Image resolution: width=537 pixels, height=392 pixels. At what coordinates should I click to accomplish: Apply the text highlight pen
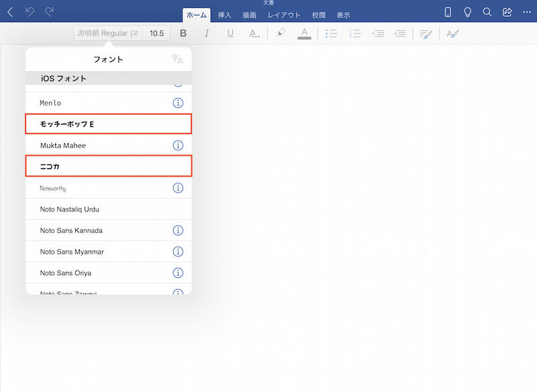pos(281,33)
